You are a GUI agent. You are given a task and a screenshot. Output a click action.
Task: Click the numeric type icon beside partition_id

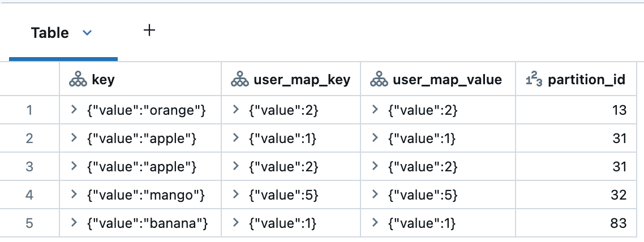[534, 80]
